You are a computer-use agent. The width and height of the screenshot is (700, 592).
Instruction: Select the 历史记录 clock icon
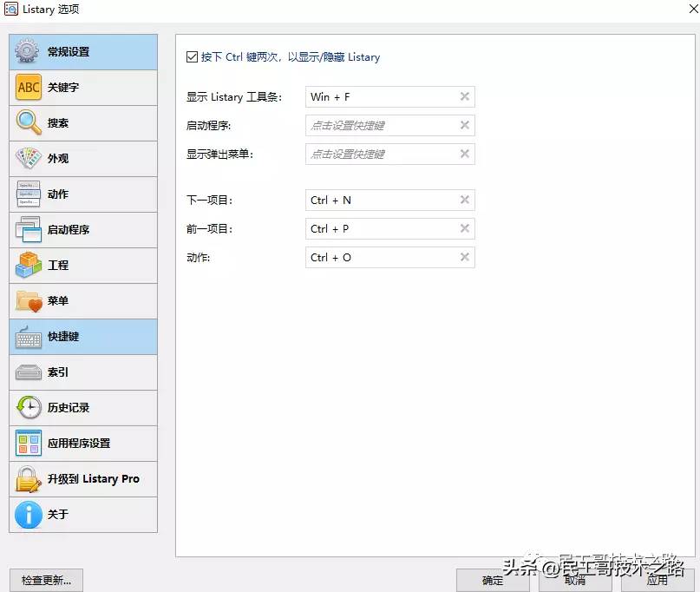29,407
